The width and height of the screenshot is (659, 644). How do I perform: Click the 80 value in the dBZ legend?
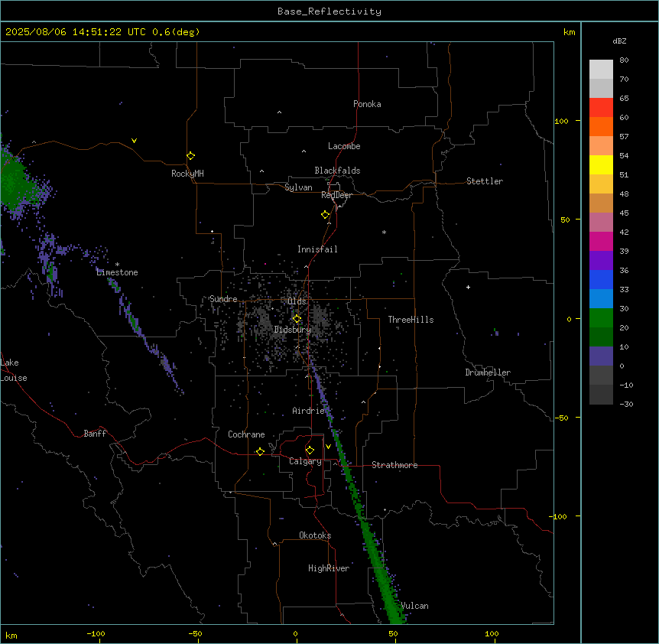pyautogui.click(x=624, y=60)
